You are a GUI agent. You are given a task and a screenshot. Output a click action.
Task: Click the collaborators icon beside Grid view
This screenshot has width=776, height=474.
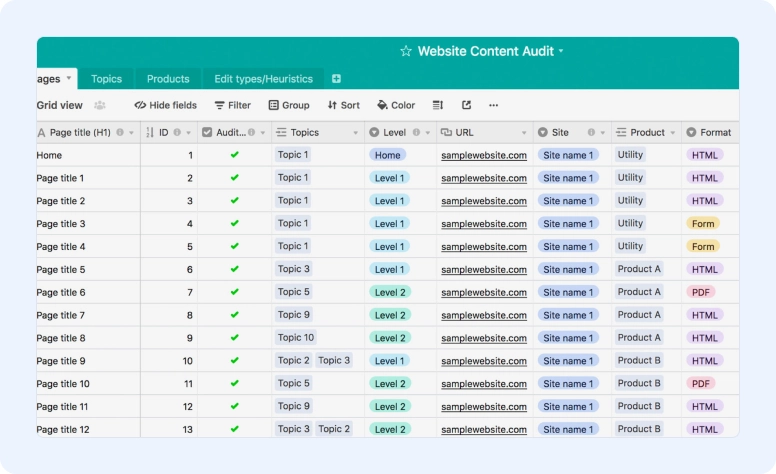pyautogui.click(x=100, y=105)
